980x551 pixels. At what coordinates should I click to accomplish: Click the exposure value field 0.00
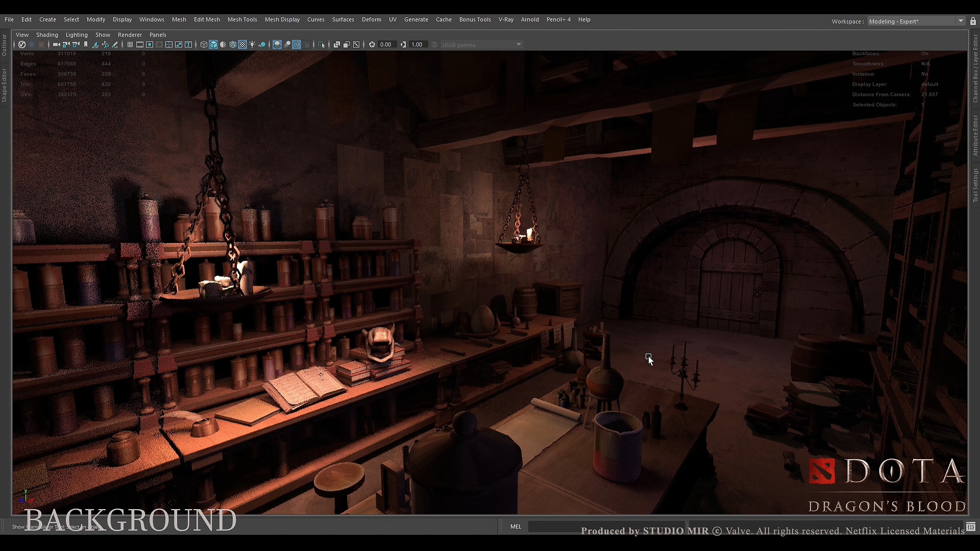pos(387,44)
